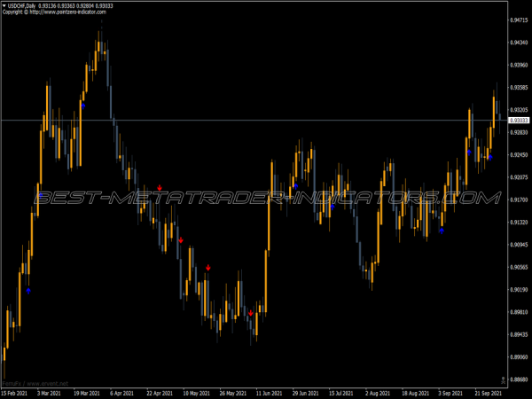This screenshot has height=399, width=532.
Task: Click the topmost red sell arrow near 22 Apr
Action: tap(160, 188)
